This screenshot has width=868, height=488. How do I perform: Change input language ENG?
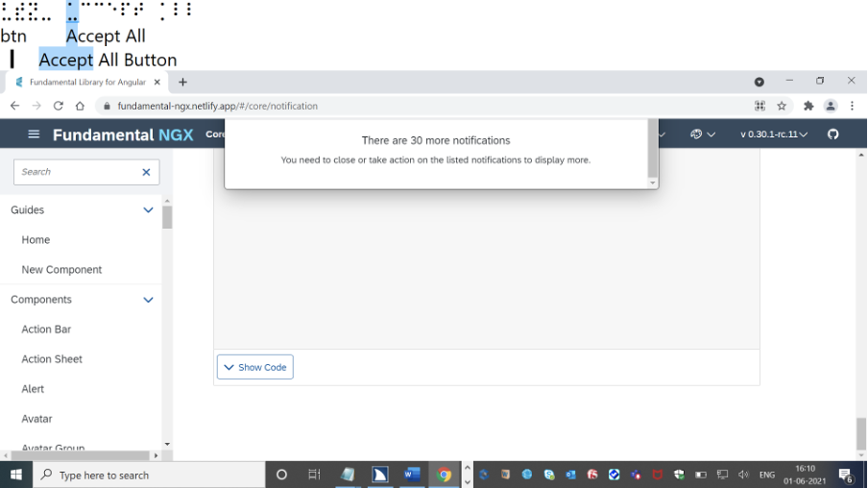click(767, 475)
